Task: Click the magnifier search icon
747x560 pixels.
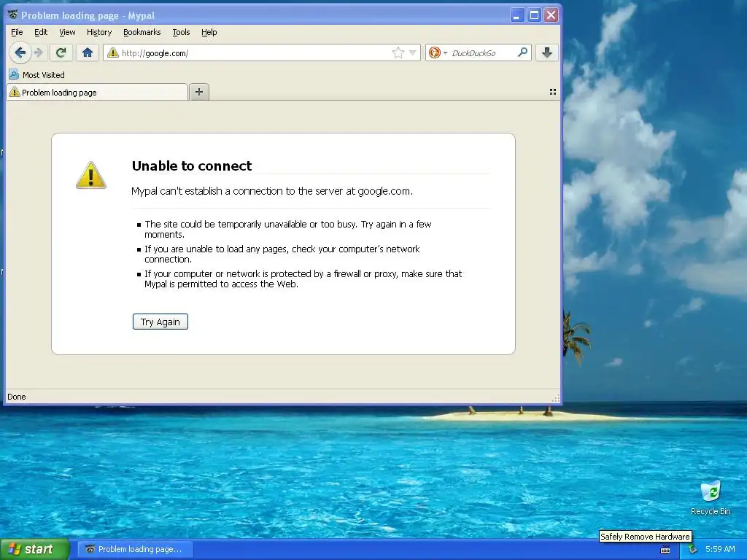Action: click(522, 52)
